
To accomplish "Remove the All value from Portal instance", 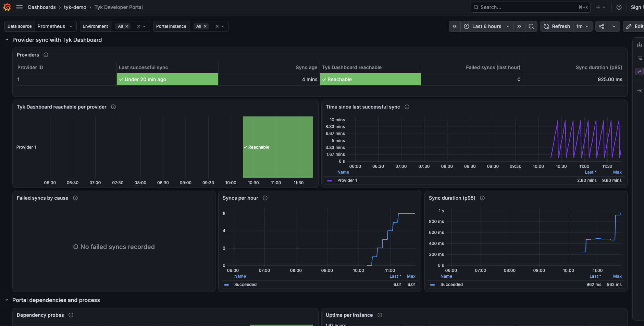I will pyautogui.click(x=205, y=26).
